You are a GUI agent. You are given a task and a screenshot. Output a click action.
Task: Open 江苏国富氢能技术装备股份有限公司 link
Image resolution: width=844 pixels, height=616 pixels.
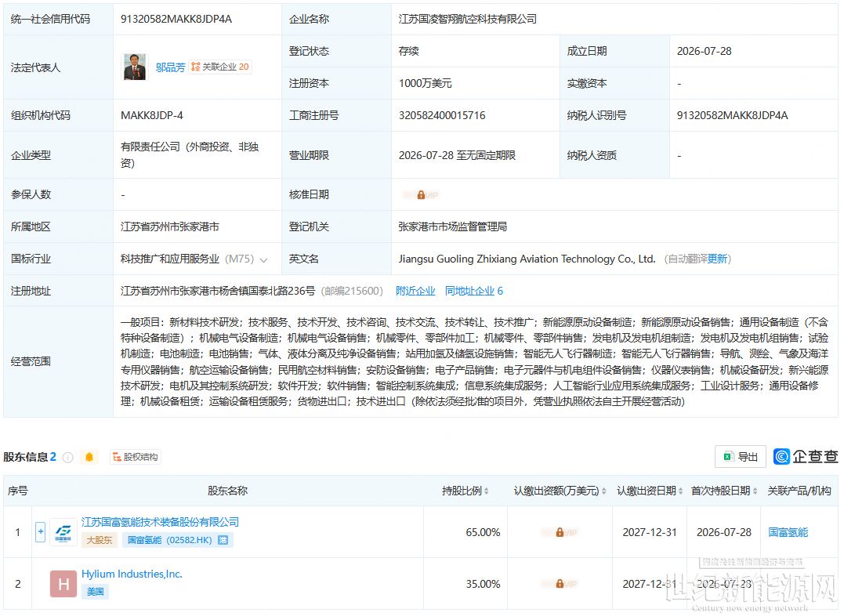[160, 522]
